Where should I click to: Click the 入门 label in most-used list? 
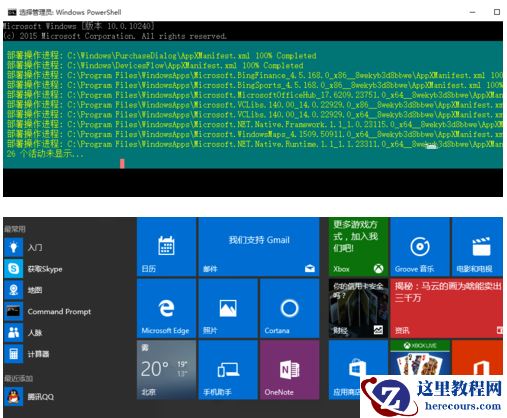[35, 247]
